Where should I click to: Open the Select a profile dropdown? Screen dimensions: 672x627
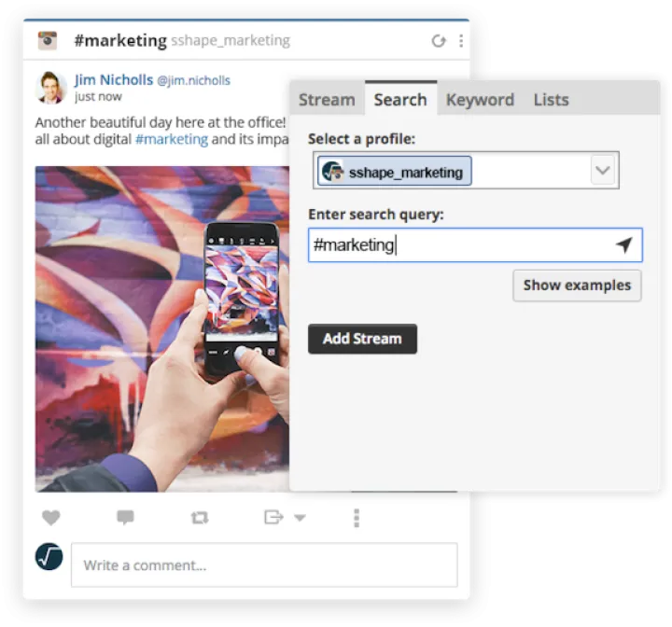(x=602, y=172)
